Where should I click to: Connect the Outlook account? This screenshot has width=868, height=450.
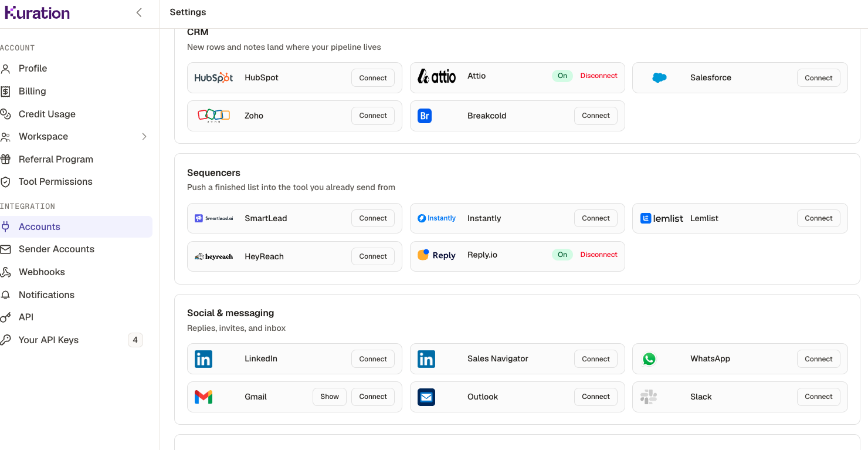coord(596,397)
